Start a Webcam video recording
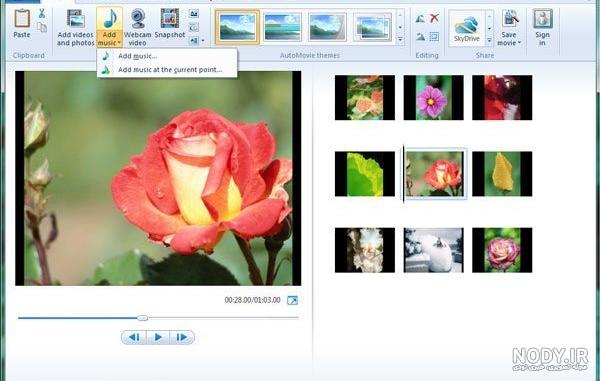600x381 pixels. [137, 28]
